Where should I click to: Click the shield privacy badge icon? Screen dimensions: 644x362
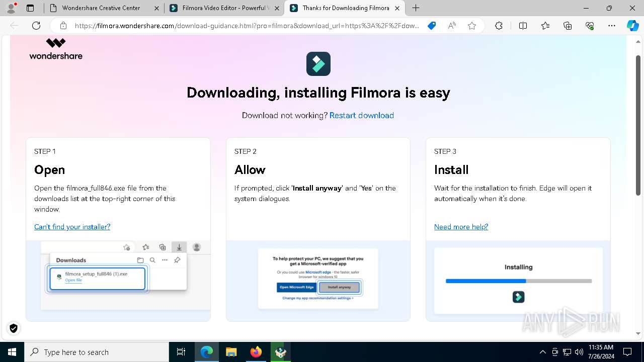pos(14,328)
